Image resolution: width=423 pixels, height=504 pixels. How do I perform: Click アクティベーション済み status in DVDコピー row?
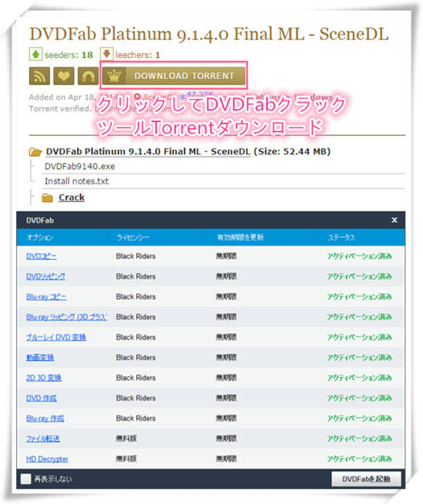pyautogui.click(x=360, y=256)
